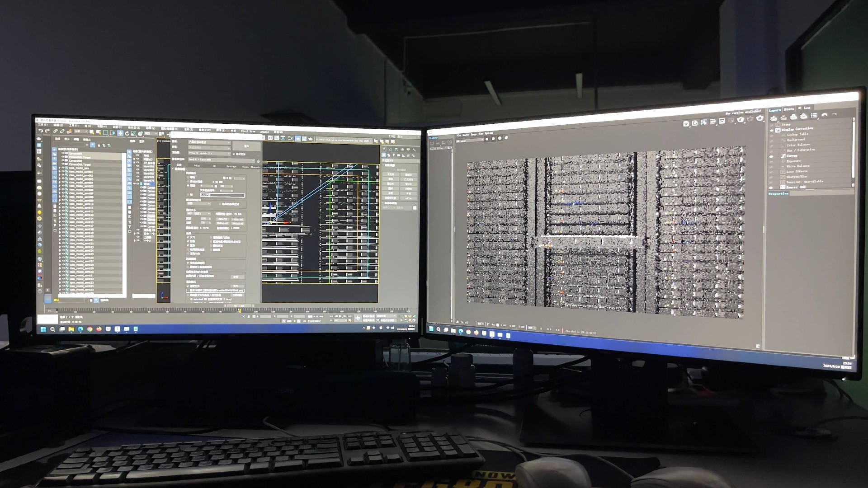868x488 pixels.
Task: Click undo arrow in VFB Layers toolbar
Action: (825, 115)
